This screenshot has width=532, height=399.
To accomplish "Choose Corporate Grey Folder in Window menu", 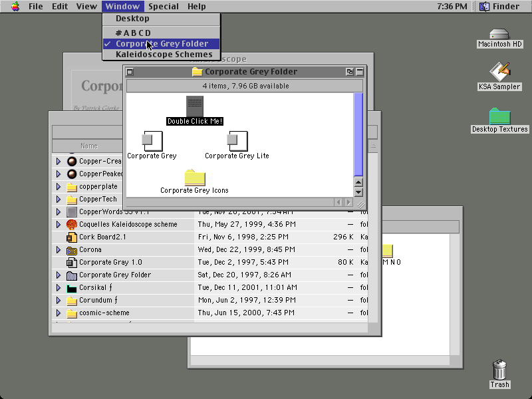I will tap(162, 44).
